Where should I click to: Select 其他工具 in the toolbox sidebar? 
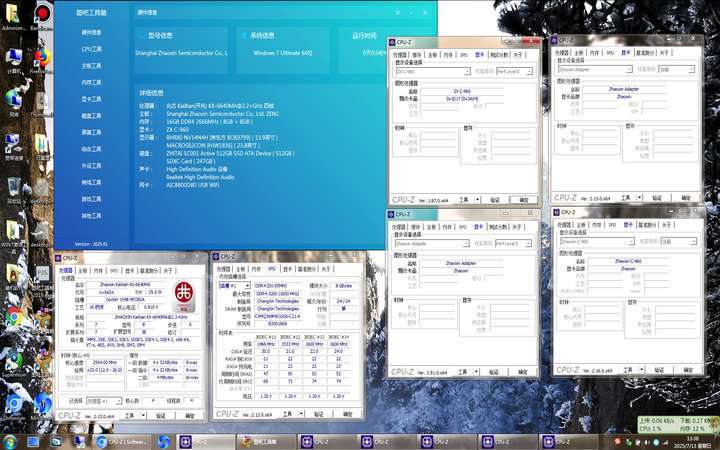pyautogui.click(x=91, y=216)
